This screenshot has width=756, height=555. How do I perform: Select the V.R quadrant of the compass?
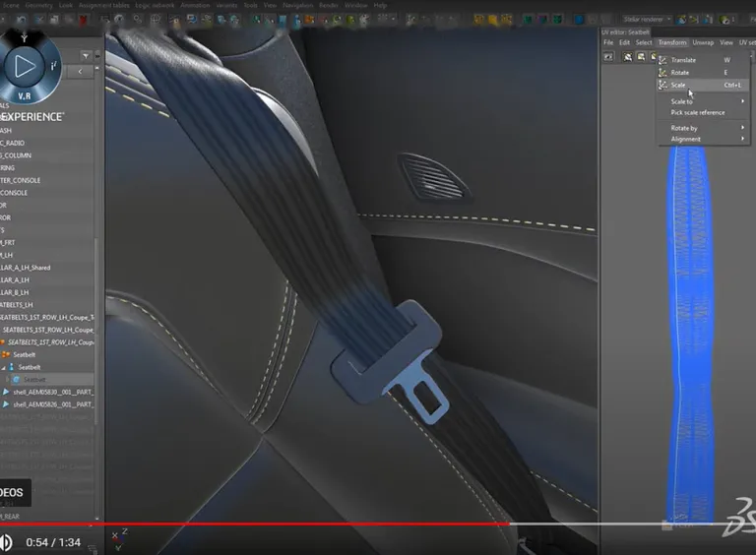24,95
